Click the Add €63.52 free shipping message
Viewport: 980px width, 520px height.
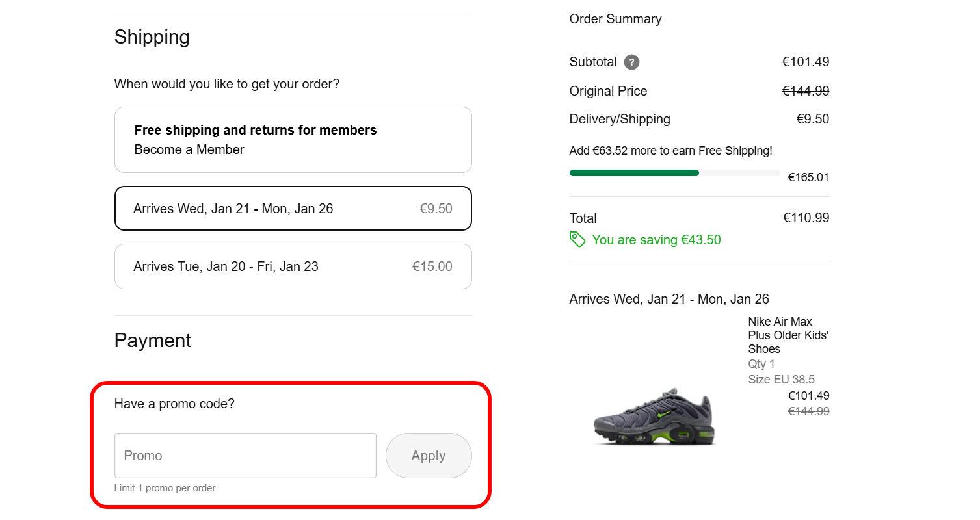(670, 150)
